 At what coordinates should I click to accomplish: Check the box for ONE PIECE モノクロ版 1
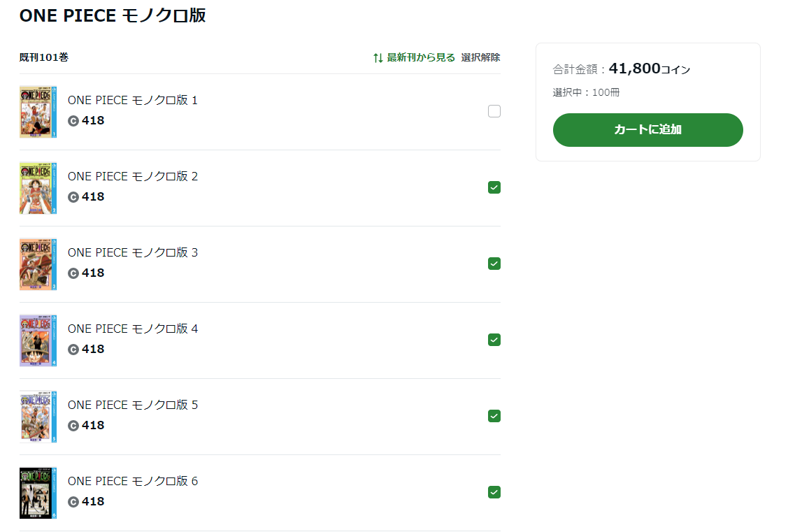click(494, 111)
